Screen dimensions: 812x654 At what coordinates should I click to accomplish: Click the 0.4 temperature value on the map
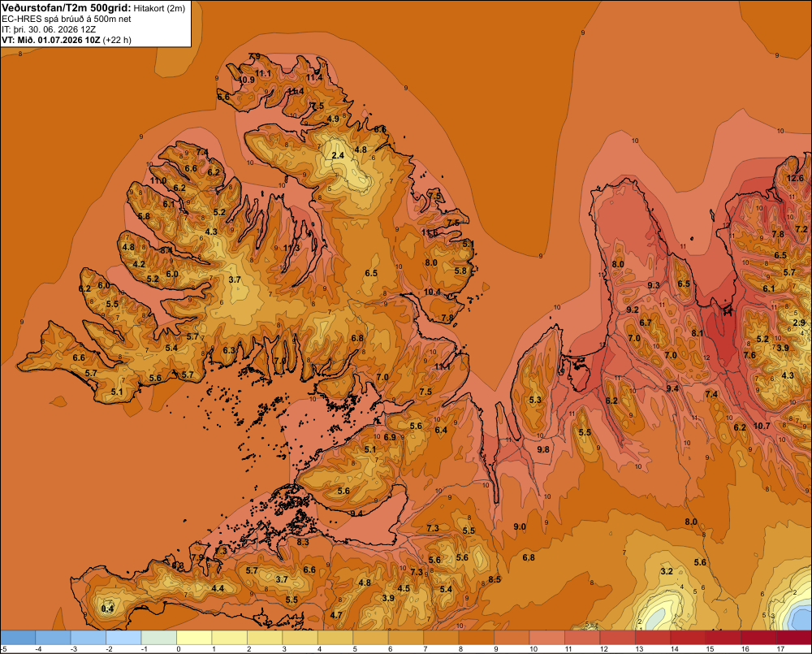(107, 609)
